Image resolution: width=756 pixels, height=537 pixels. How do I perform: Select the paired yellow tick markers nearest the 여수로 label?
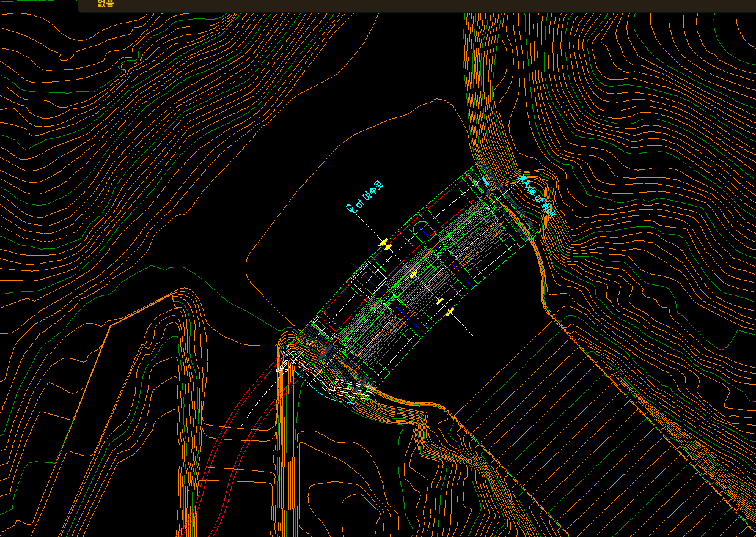click(x=385, y=245)
